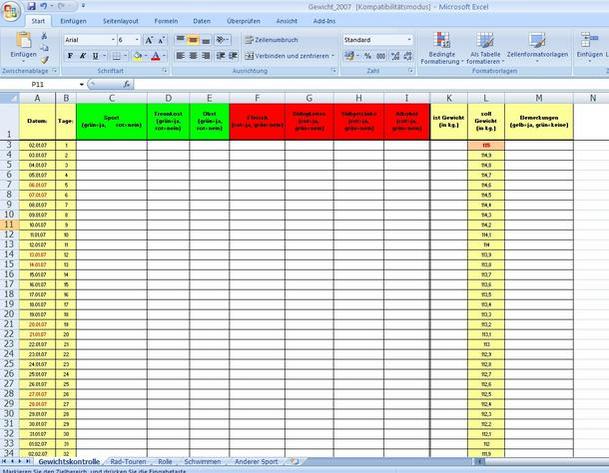Screen dimensions: 609x473
Task: Toggle bold (F) formatting
Action: pyautogui.click(x=70, y=56)
